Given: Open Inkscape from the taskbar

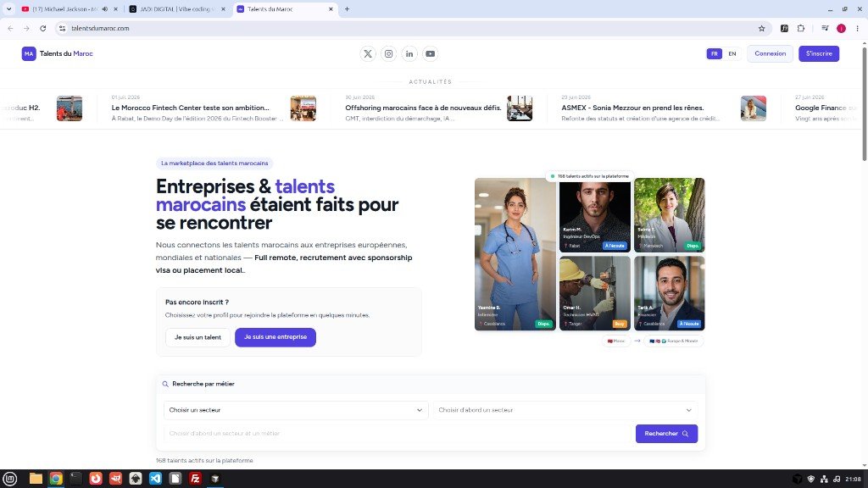Looking at the screenshot, I should click(x=136, y=479).
